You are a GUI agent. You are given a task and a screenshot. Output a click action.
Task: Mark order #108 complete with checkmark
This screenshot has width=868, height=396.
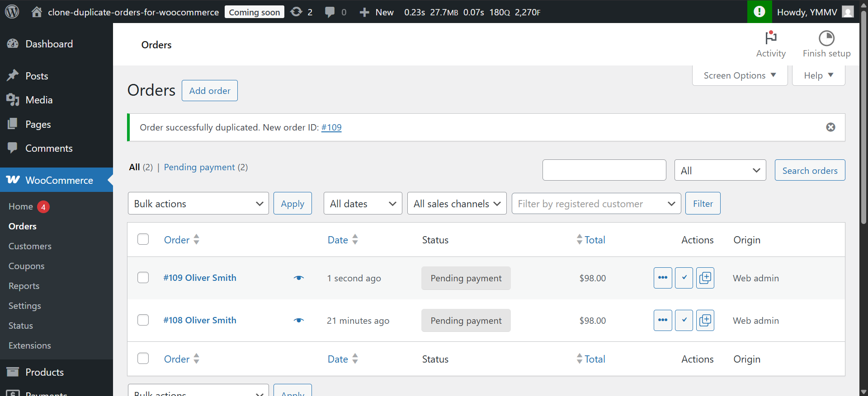click(684, 320)
